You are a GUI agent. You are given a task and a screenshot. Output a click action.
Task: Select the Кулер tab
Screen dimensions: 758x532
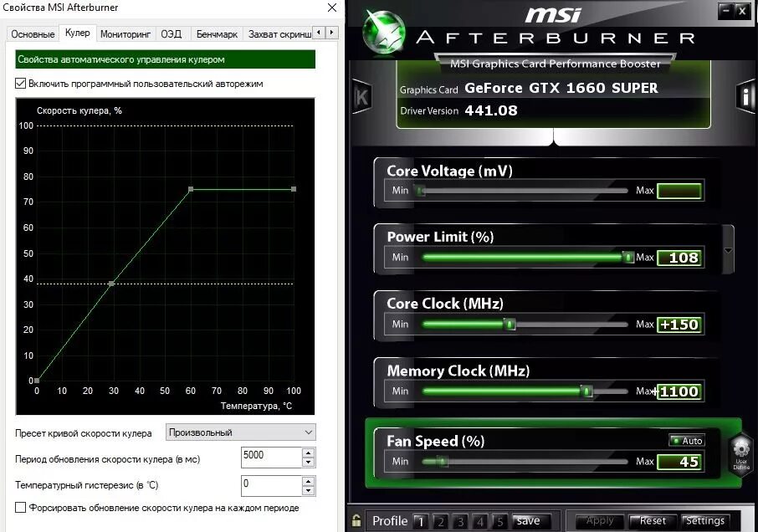(77, 33)
